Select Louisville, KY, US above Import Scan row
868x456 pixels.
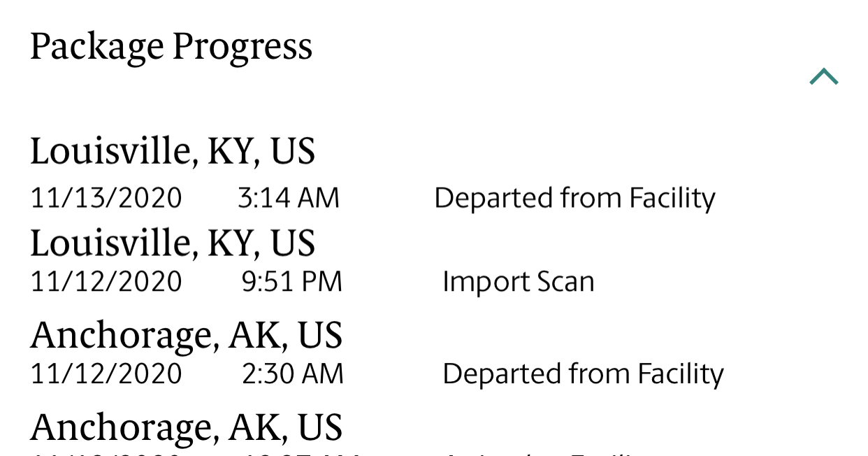(173, 242)
